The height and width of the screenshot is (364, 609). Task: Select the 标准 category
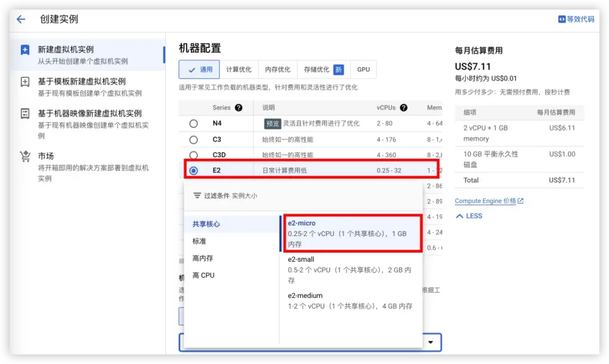point(231,241)
